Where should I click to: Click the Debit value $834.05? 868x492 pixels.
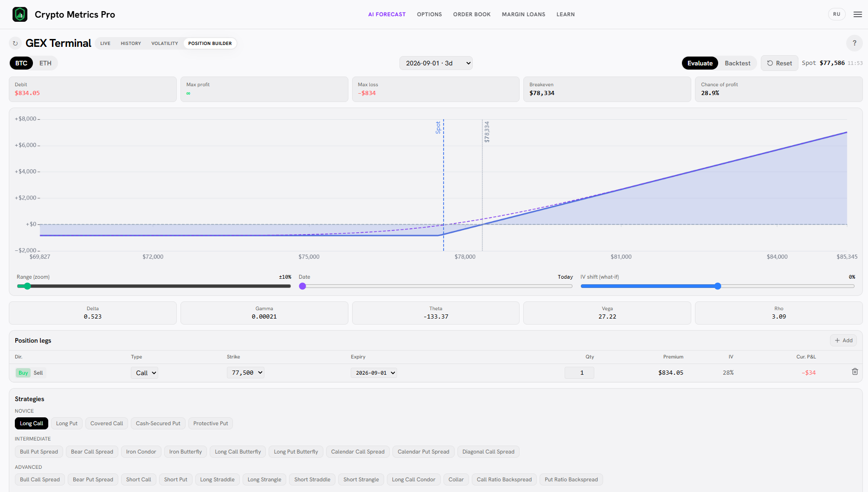pyautogui.click(x=27, y=93)
